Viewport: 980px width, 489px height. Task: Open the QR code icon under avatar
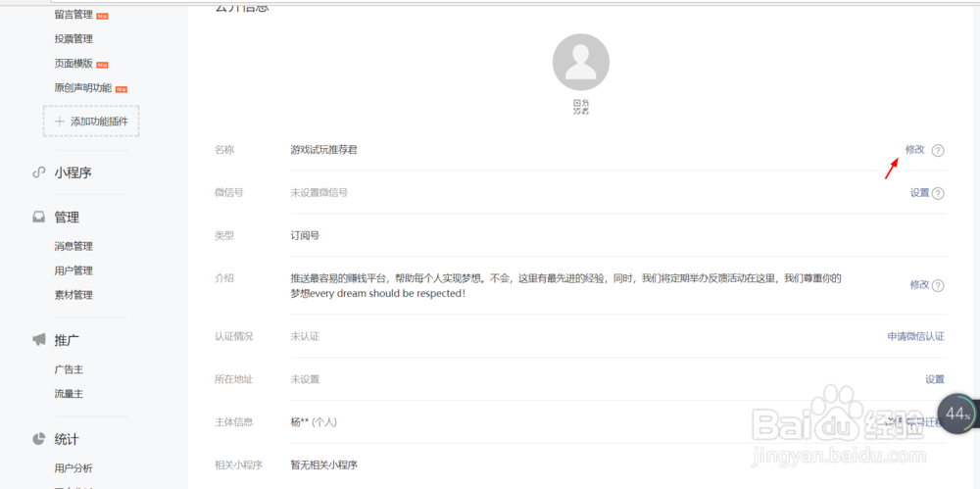coord(580,107)
